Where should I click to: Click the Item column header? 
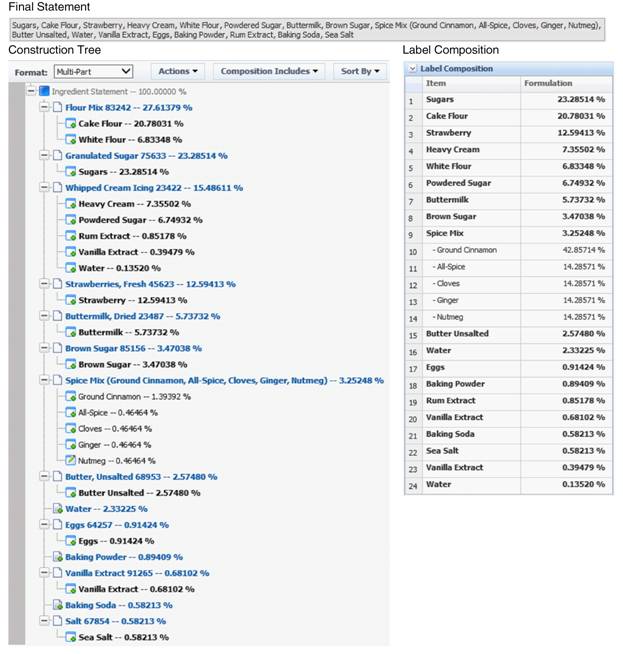tap(471, 83)
